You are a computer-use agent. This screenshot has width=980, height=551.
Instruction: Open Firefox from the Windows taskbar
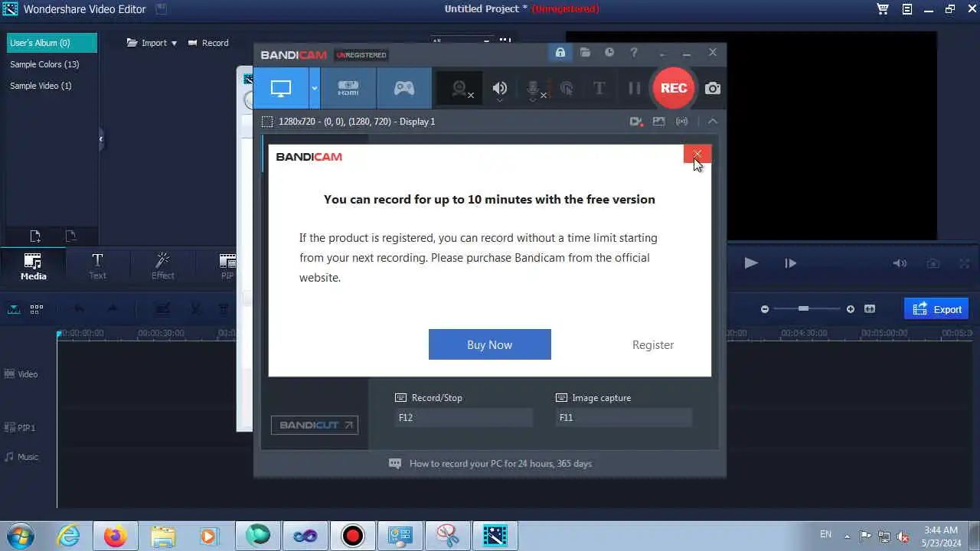tap(116, 536)
